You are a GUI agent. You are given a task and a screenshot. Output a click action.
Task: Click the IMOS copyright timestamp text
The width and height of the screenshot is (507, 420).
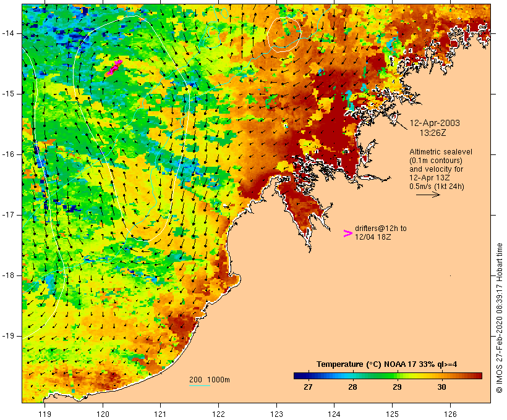(x=499, y=318)
